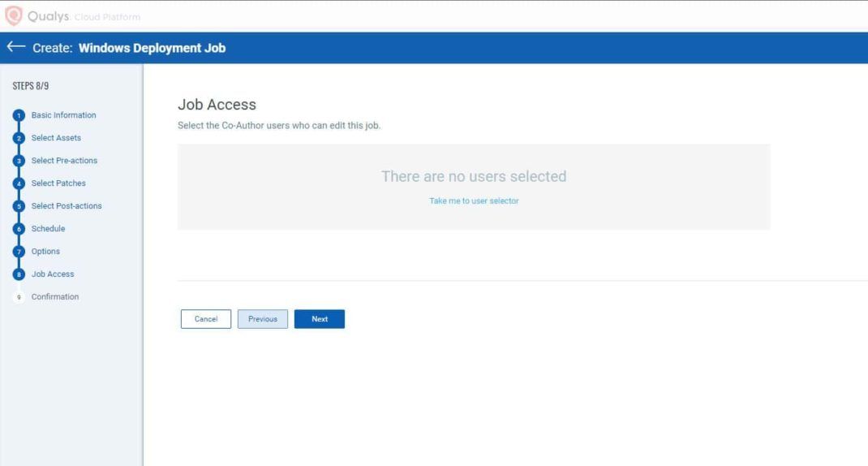The image size is (868, 466).
Task: Jump to Select Pre-actions step
Action: [64, 161]
